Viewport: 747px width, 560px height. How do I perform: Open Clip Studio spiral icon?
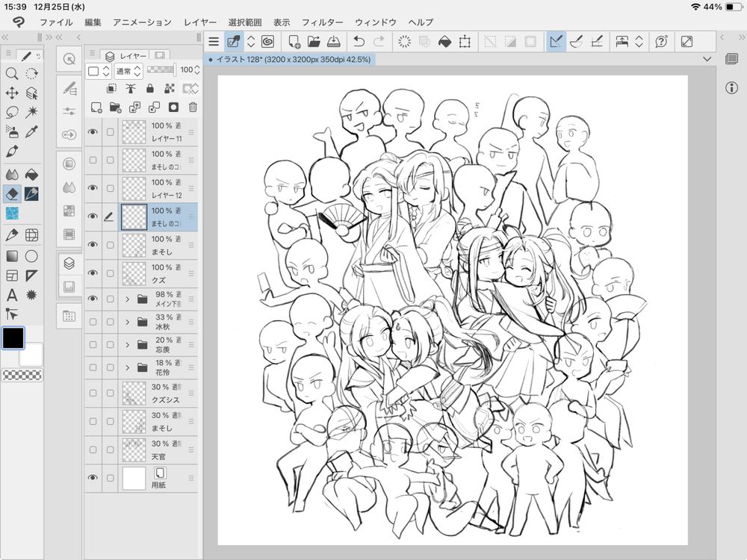267,42
